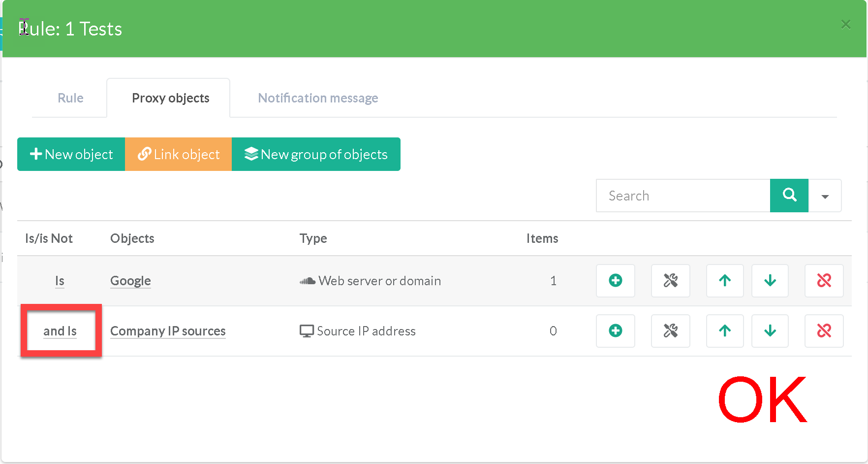The height and width of the screenshot is (464, 868).
Task: Click the plus icon in Google row
Action: point(615,281)
